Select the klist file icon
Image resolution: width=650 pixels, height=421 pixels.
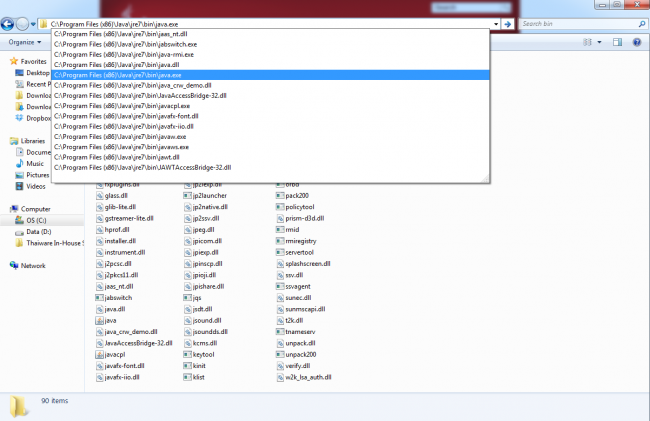[x=187, y=377]
